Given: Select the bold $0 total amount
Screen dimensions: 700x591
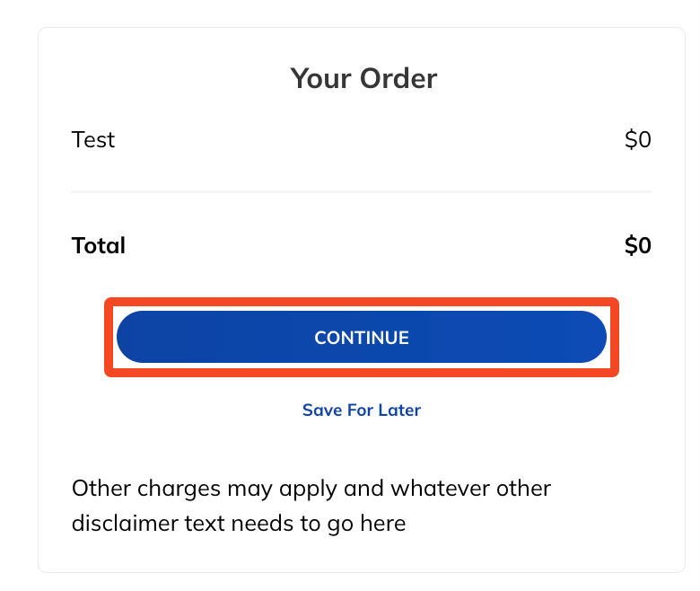Looking at the screenshot, I should (637, 245).
